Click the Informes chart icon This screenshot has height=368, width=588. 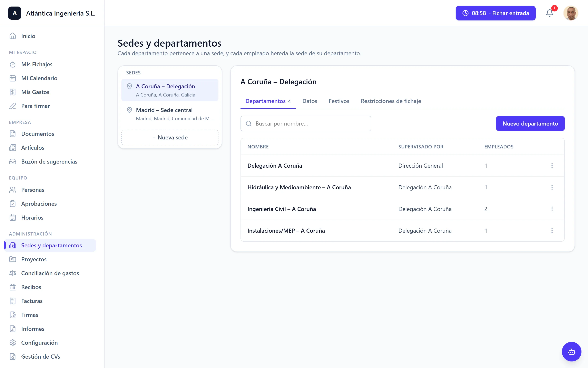(13, 329)
